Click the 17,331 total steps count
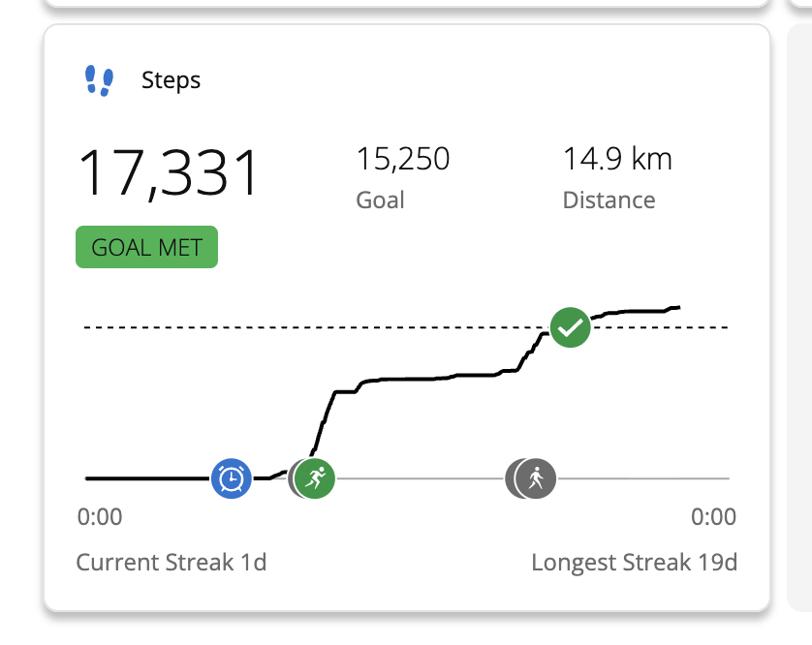This screenshot has height=645, width=812. (x=169, y=173)
